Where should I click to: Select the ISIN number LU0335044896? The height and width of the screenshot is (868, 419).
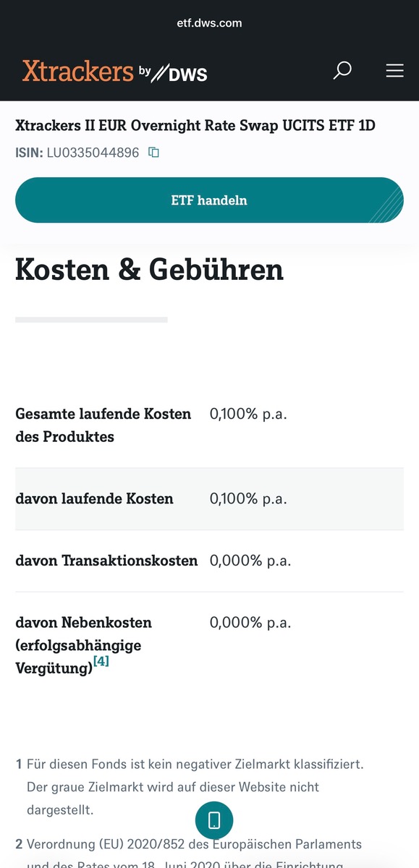(x=93, y=153)
